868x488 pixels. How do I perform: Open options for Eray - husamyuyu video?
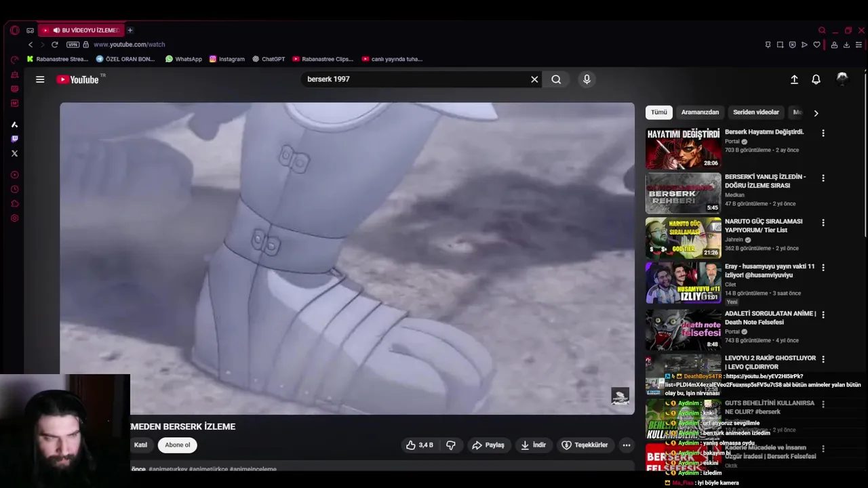point(823,268)
